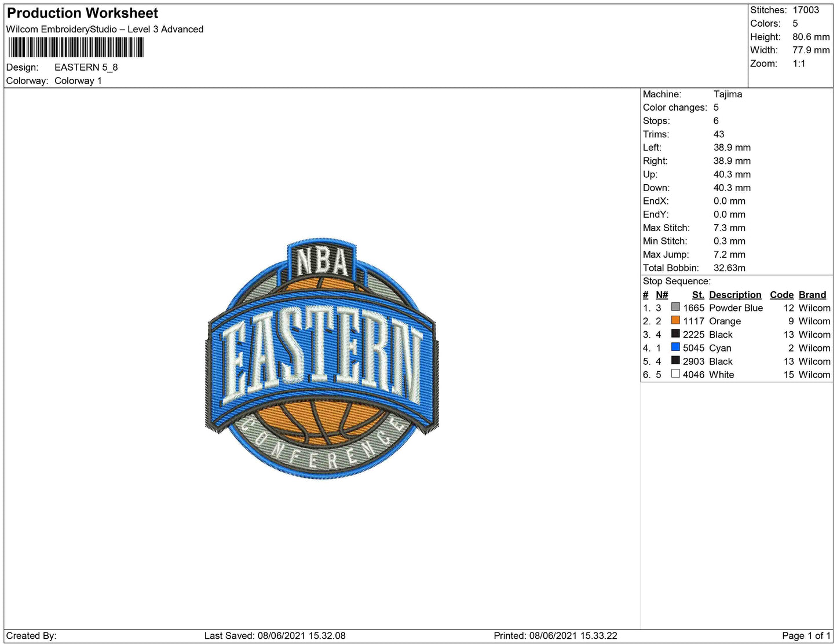Click the Total Bobbin value 32.63m
The image size is (837, 644).
[729, 268]
